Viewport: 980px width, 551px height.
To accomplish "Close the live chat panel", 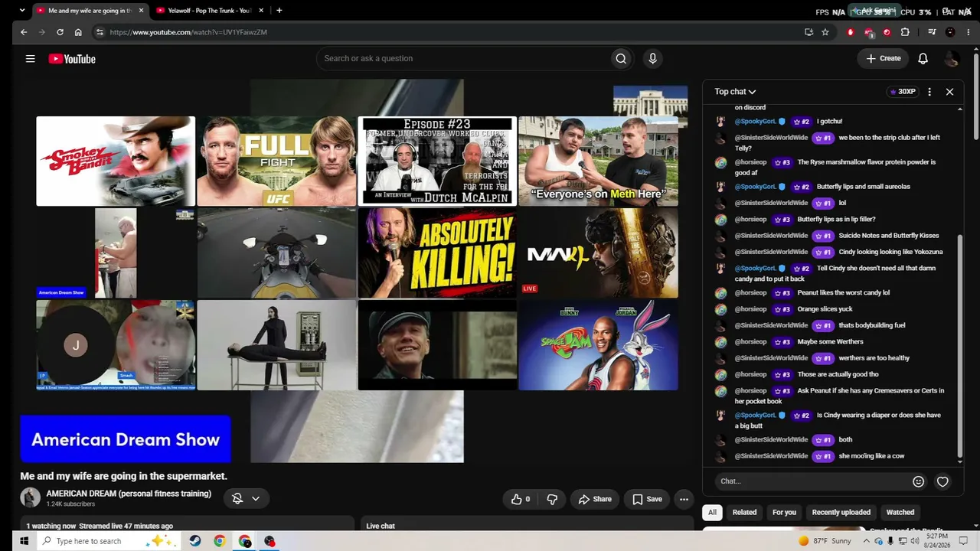I will click(x=949, y=92).
